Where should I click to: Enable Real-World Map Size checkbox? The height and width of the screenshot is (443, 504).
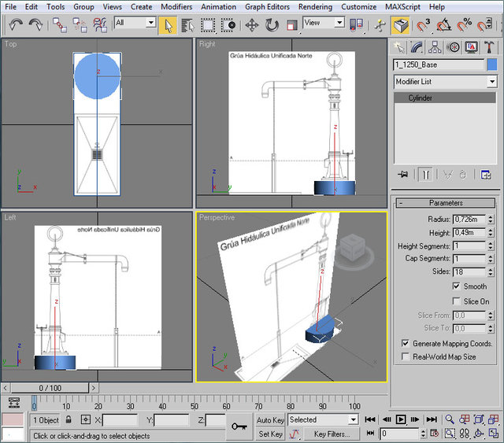[x=406, y=356]
